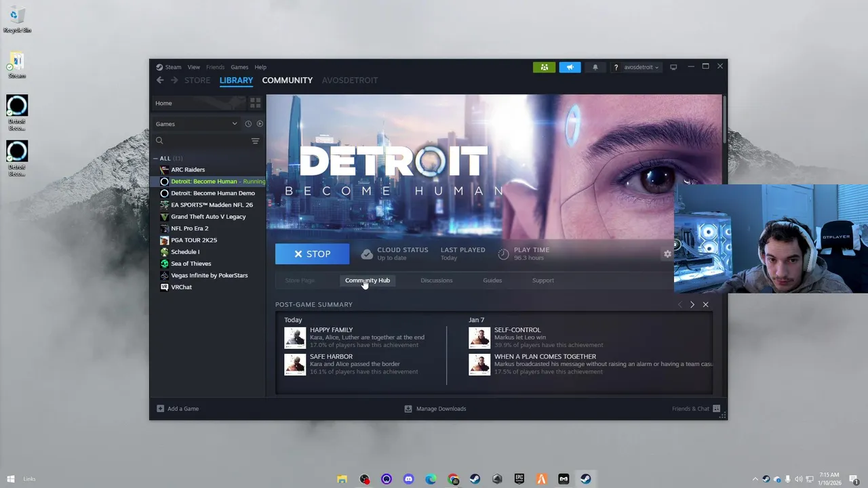868x488 pixels.
Task: Switch to Big Picture mode icon
Action: point(673,67)
